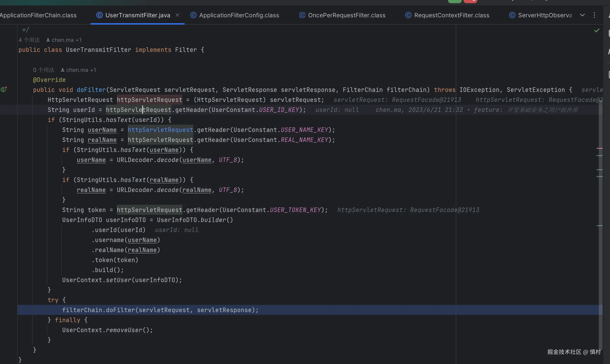Screen dimensions: 610x364
Task: Switch to the ApplicationFilterConfig.class tab
Action: (239, 15)
